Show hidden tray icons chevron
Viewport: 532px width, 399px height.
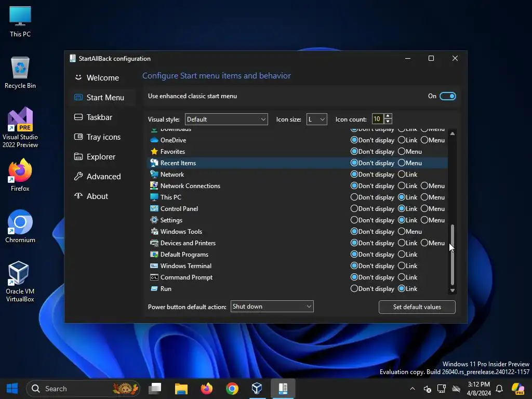click(x=412, y=389)
